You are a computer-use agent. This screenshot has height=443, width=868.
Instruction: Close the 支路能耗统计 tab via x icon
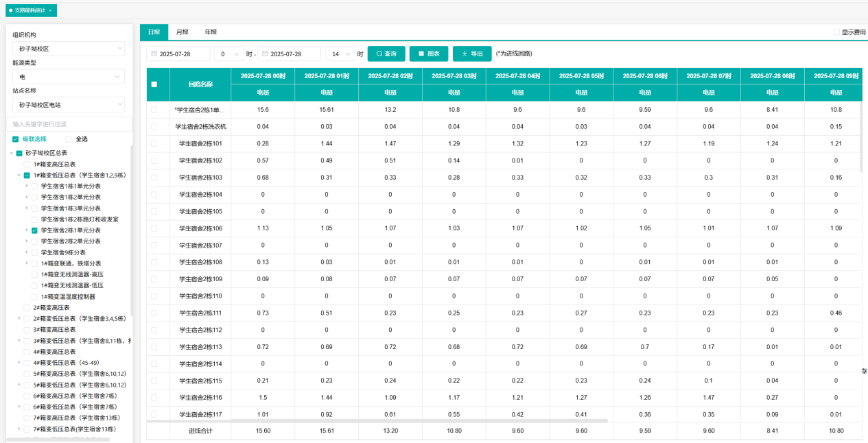[x=50, y=10]
